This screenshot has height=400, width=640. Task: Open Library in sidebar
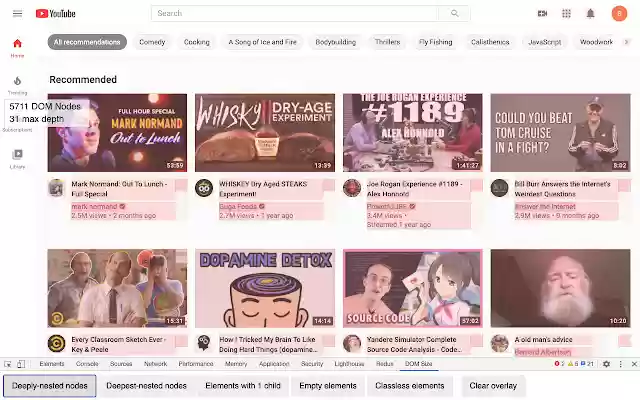tap(17, 159)
